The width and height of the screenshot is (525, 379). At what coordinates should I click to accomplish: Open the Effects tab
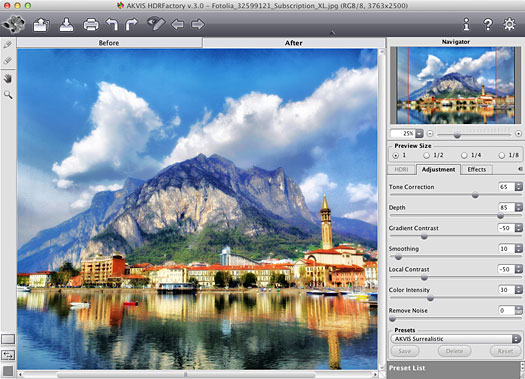(476, 169)
